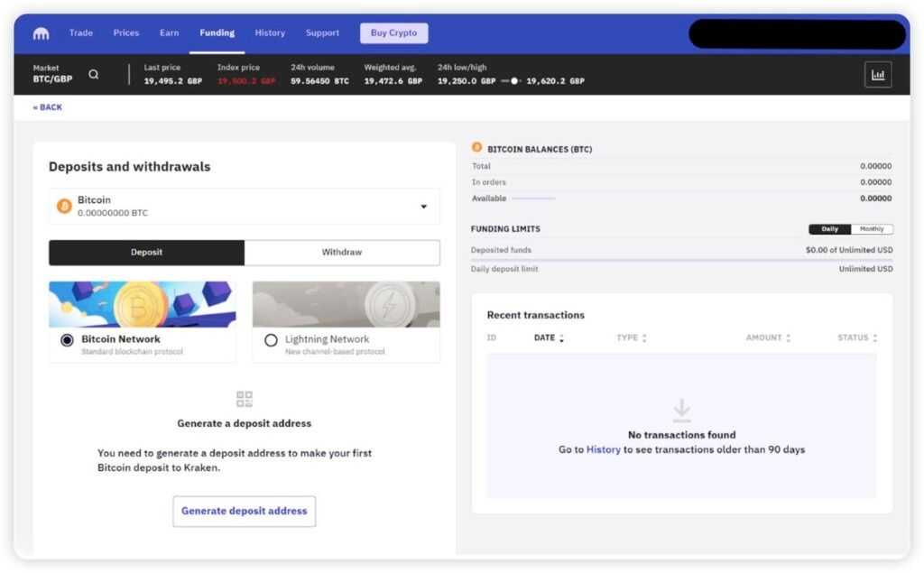This screenshot has width=924, height=573.
Task: Follow the History link in transactions
Action: pyautogui.click(x=604, y=449)
